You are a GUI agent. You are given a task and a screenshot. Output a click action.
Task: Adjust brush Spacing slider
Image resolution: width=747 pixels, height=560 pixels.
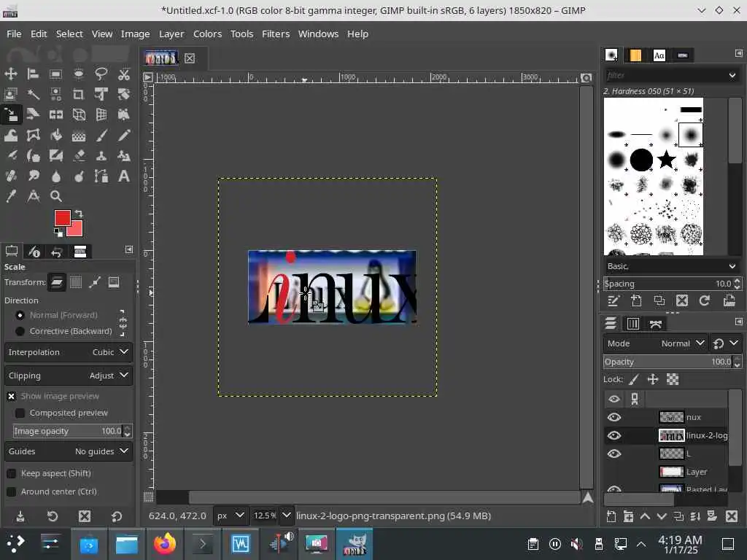pos(668,284)
